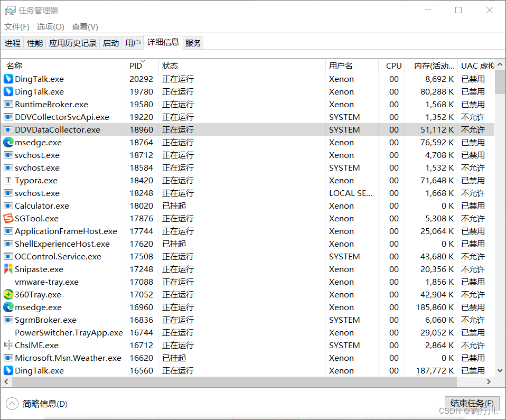506x420 pixels.
Task: Switch to the 应用历史记录 tab
Action: 73,43
